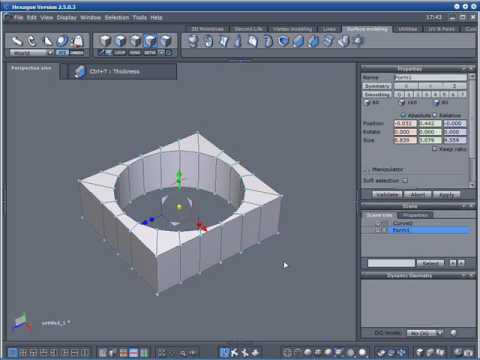Screen dimensions: 480x360
Task: Select the Absolute radio button
Action: point(403,115)
